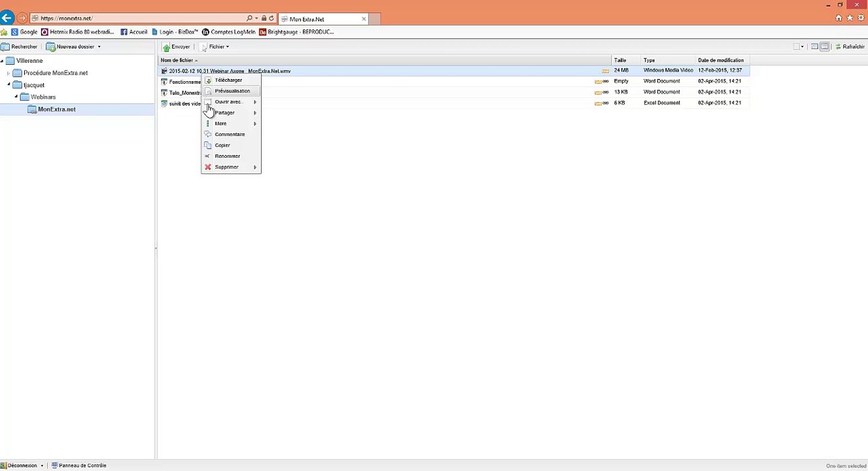
Task: Click the browser back arrow button
Action: click(x=7, y=18)
